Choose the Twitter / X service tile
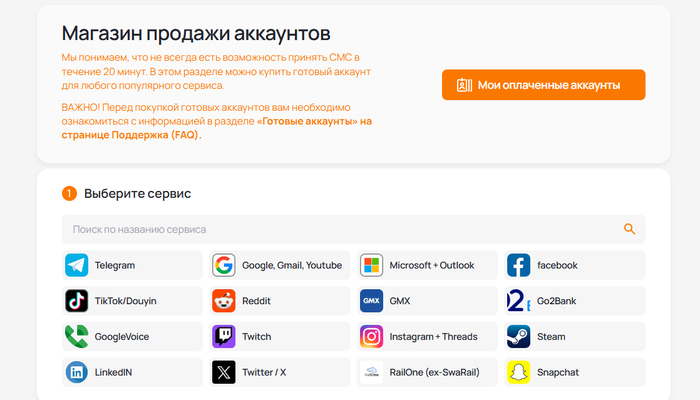Viewport: 700px width, 400px height. tap(281, 372)
